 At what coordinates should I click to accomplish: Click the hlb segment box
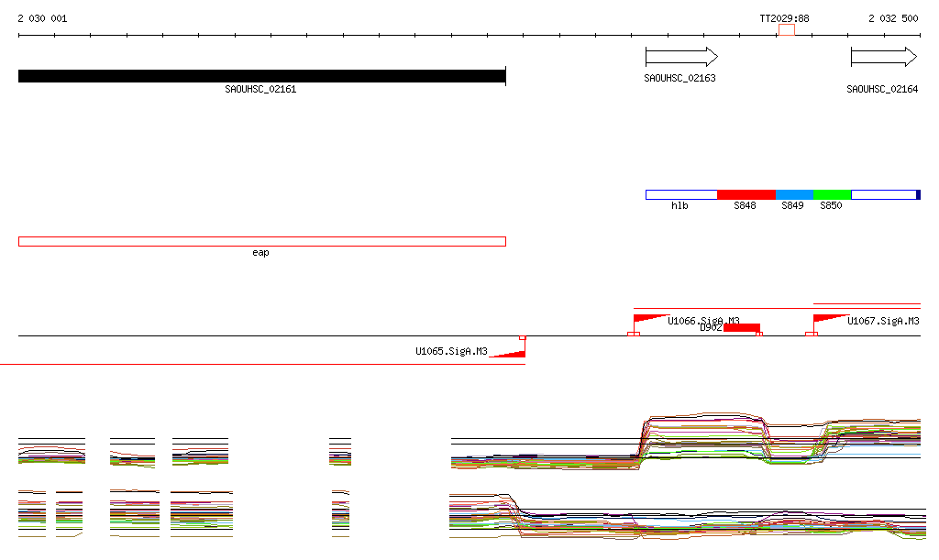click(x=681, y=194)
